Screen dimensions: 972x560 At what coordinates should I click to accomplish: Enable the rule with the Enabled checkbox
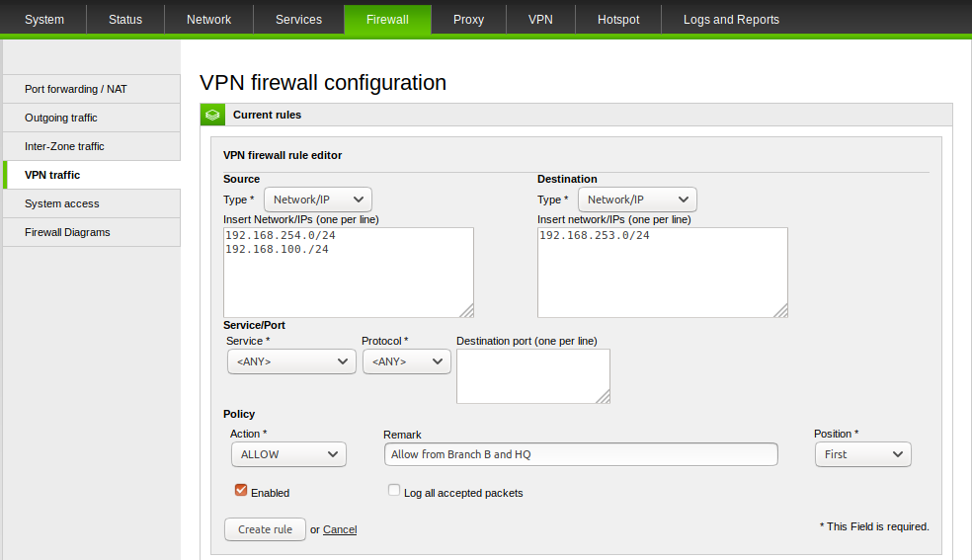(x=241, y=490)
